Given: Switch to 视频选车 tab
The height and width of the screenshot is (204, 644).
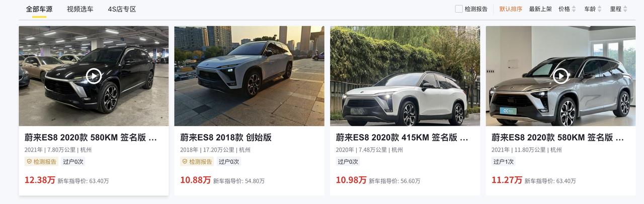Looking at the screenshot, I should (80, 9).
